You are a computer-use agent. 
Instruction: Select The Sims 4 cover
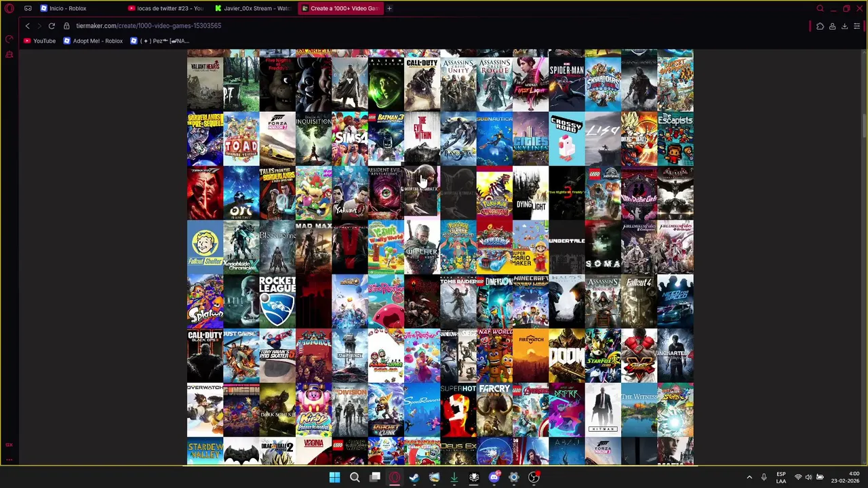pos(350,139)
